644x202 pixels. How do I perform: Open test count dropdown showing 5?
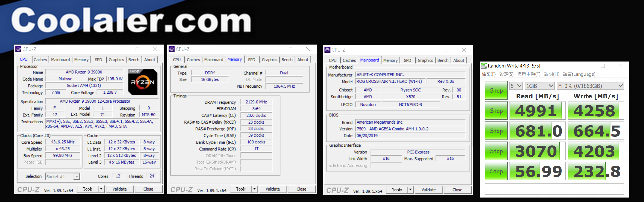[516, 86]
